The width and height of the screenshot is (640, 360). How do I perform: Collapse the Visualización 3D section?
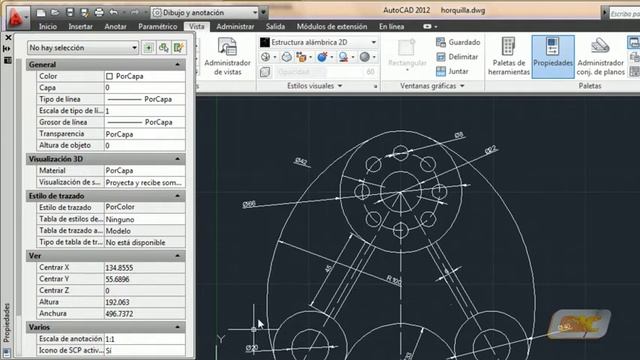(178, 159)
